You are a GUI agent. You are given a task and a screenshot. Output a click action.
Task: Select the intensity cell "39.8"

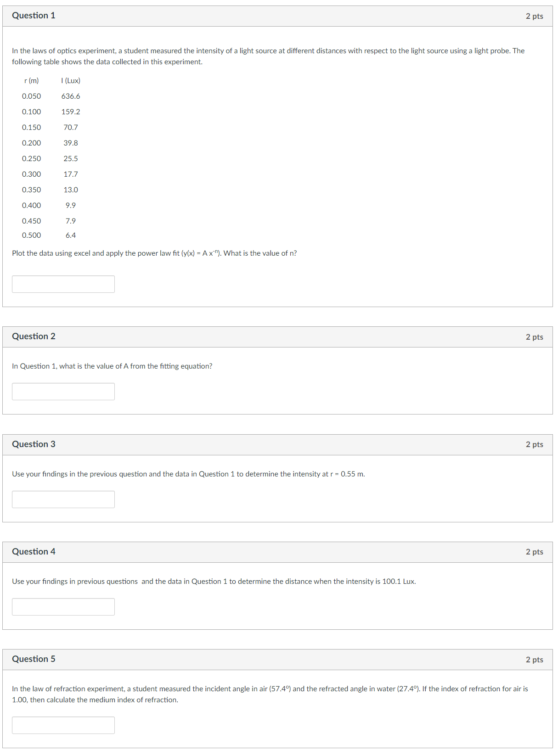point(71,143)
